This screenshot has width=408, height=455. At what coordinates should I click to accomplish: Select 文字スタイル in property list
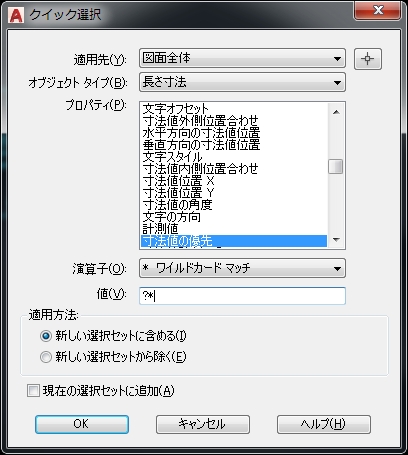pos(234,157)
